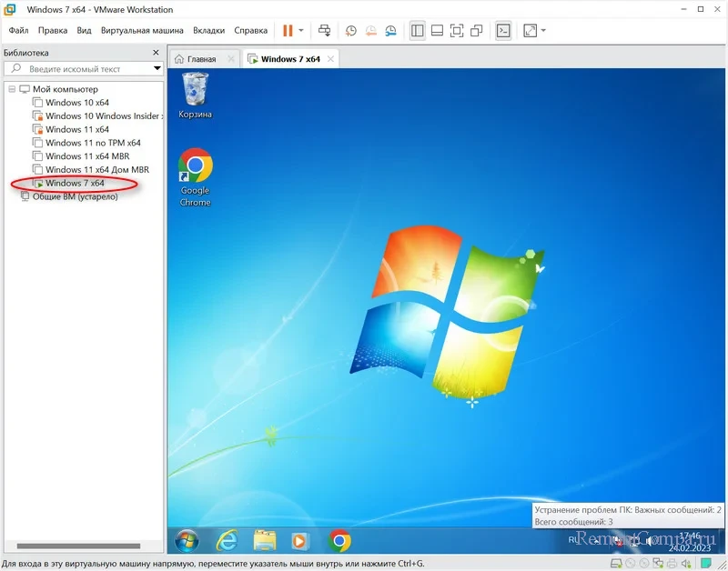This screenshot has height=571, width=728.
Task: Click the hard disk status bar icon
Action: pyautogui.click(x=616, y=564)
